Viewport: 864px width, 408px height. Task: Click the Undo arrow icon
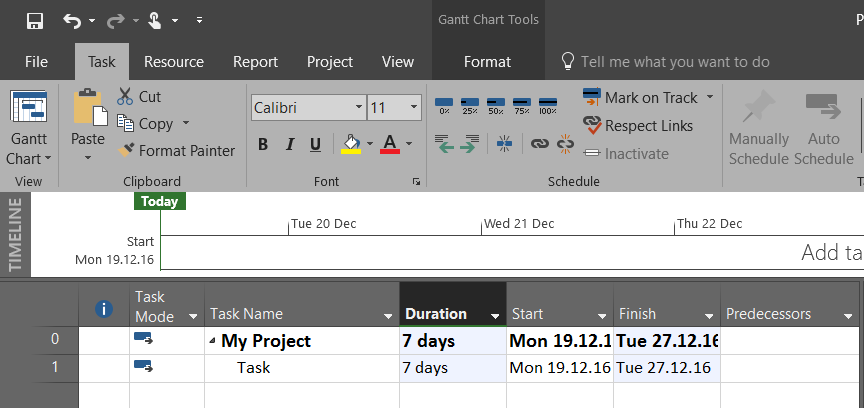[72, 20]
